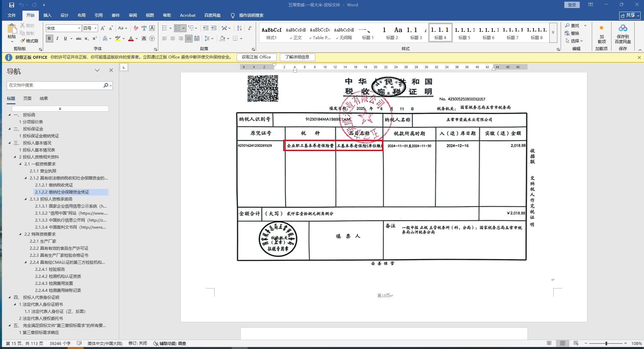Open the bullet list dropdown
The height and width of the screenshot is (349, 644).
[x=170, y=28]
